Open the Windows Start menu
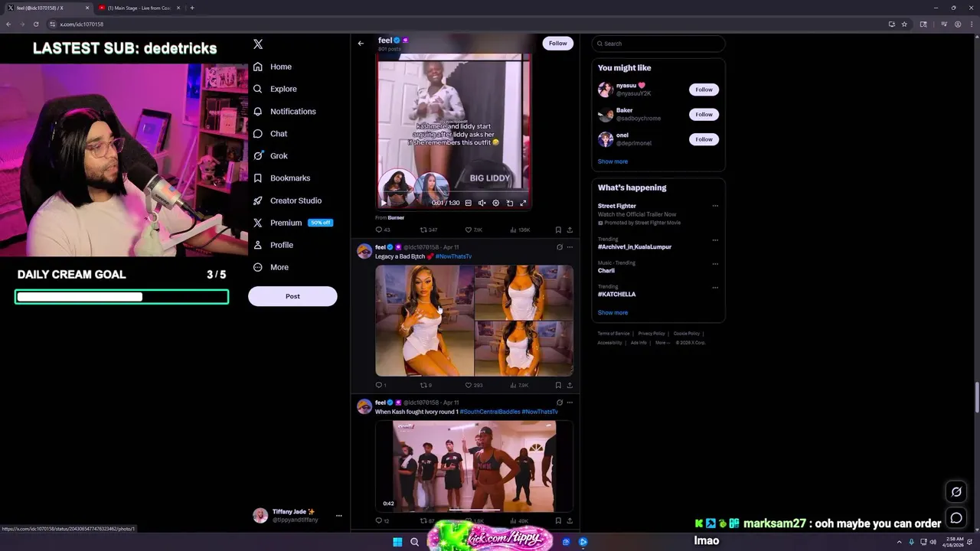This screenshot has height=551, width=980. (397, 542)
